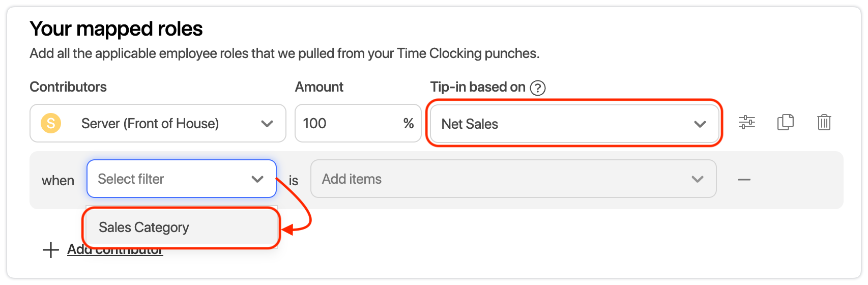Open the filter settings sliders icon

click(746, 122)
